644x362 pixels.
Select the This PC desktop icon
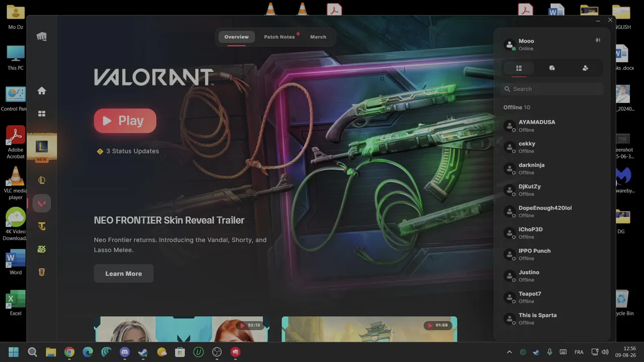pyautogui.click(x=16, y=58)
